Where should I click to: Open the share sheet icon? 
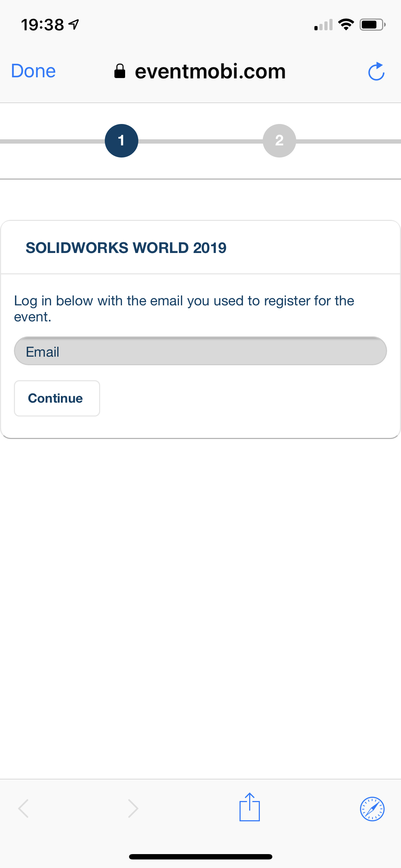click(250, 807)
